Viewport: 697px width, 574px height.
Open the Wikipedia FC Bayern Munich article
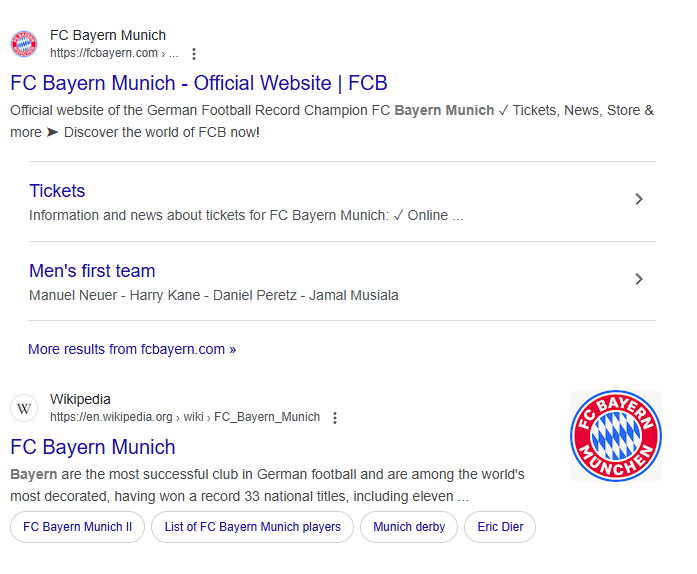pyautogui.click(x=92, y=447)
